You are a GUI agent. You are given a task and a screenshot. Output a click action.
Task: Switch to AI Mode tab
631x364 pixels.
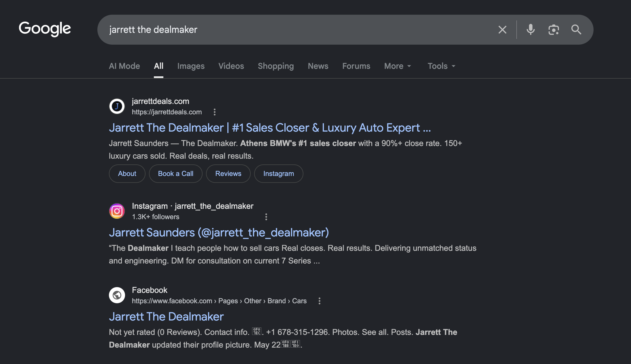tap(124, 66)
